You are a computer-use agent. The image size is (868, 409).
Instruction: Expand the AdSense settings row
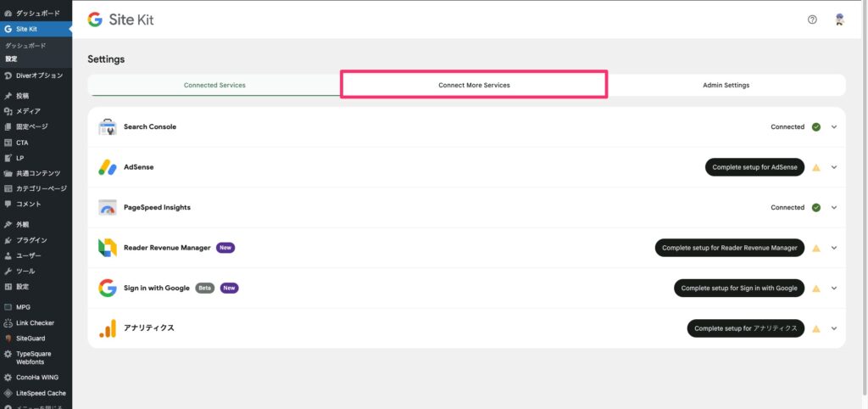834,167
